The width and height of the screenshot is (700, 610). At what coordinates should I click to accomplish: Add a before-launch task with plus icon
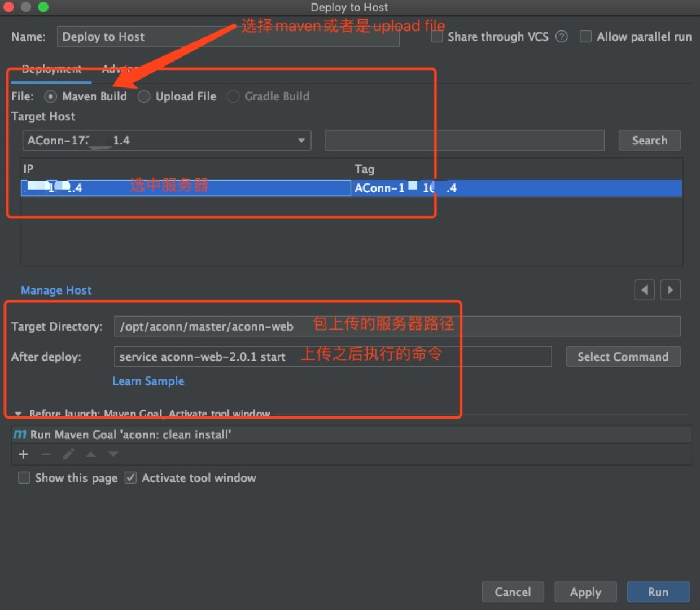[23, 454]
